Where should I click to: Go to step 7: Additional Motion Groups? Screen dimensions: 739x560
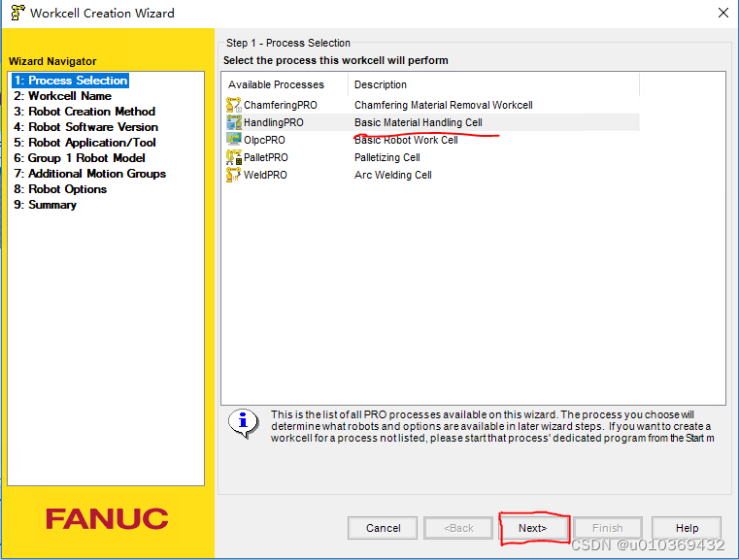coord(89,174)
